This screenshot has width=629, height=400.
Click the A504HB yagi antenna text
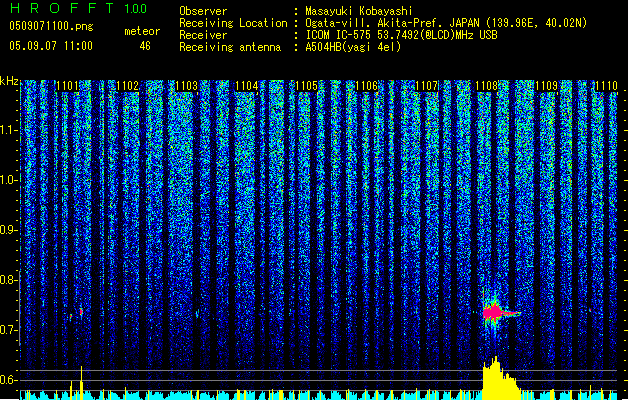tap(353, 47)
